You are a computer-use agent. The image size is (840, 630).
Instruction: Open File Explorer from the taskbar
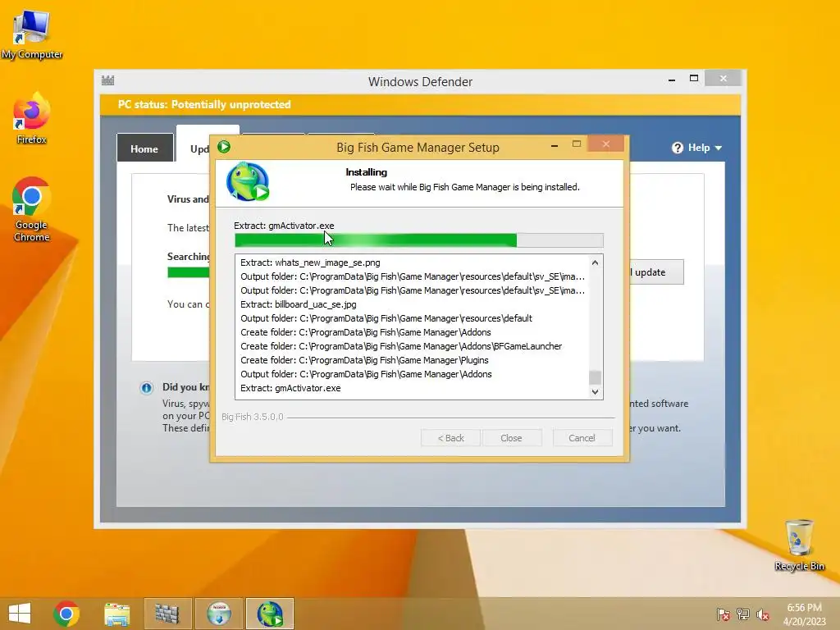[116, 614]
